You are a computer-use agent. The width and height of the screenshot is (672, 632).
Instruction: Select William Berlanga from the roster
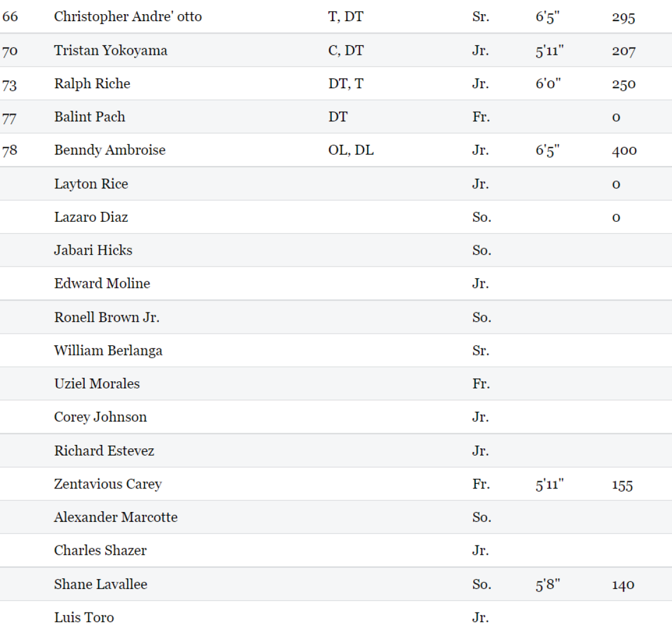click(x=108, y=351)
